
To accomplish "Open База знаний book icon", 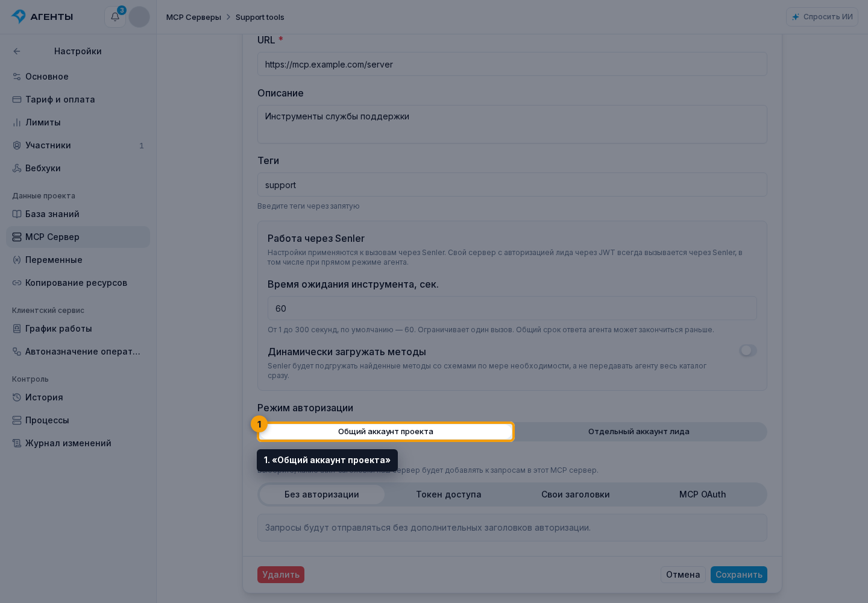I will (17, 214).
